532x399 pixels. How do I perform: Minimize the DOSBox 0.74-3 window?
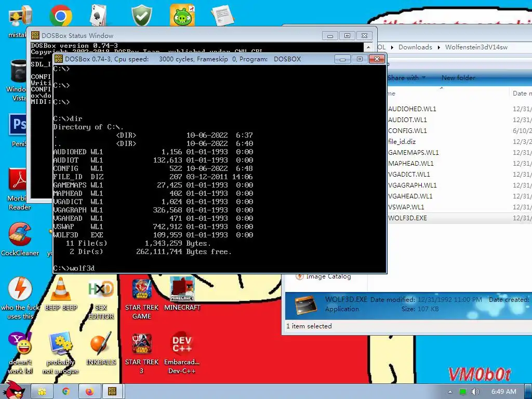343,59
